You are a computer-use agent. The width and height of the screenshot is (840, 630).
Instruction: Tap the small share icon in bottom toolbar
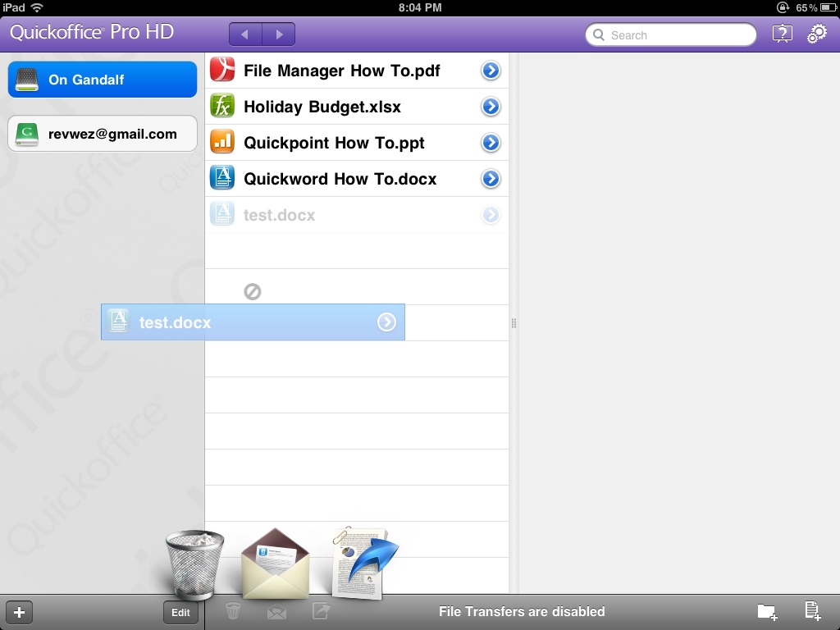click(x=320, y=611)
